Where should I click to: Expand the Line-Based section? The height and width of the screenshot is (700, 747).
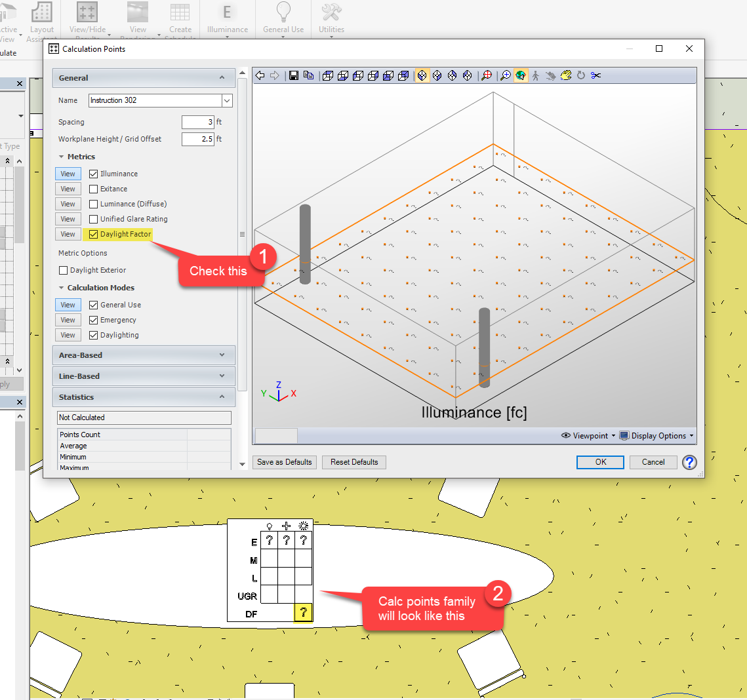(144, 376)
